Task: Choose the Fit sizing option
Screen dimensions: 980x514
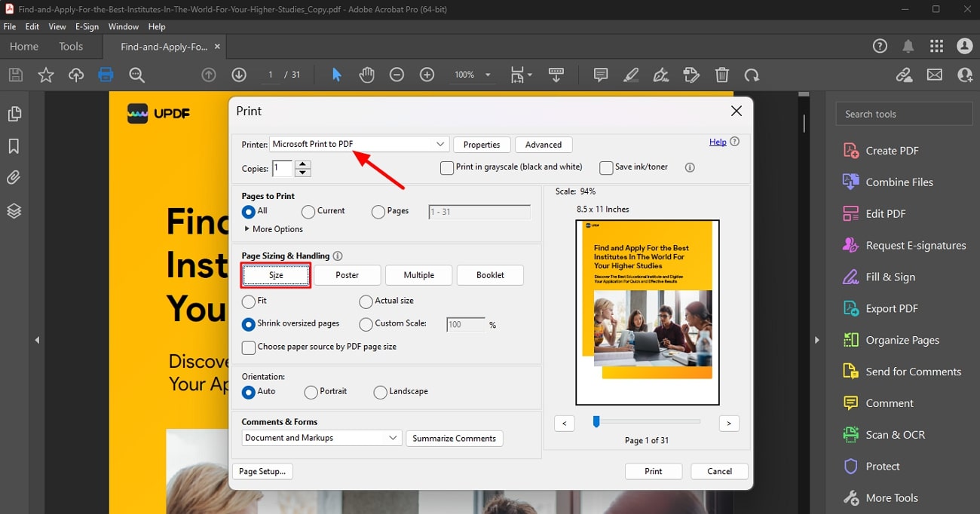Action: point(248,301)
